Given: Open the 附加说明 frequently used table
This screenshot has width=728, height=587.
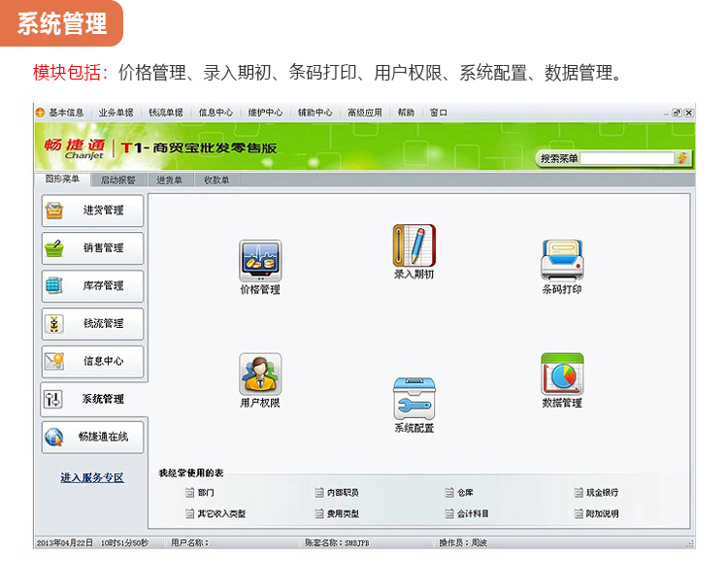Looking at the screenshot, I should (596, 513).
